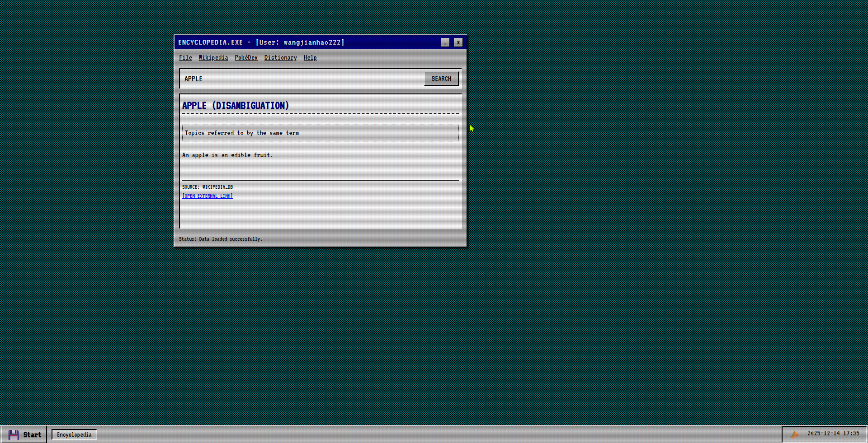The width and height of the screenshot is (868, 443).
Task: Click the 'Topics referred to by the same term' box
Action: tap(320, 133)
